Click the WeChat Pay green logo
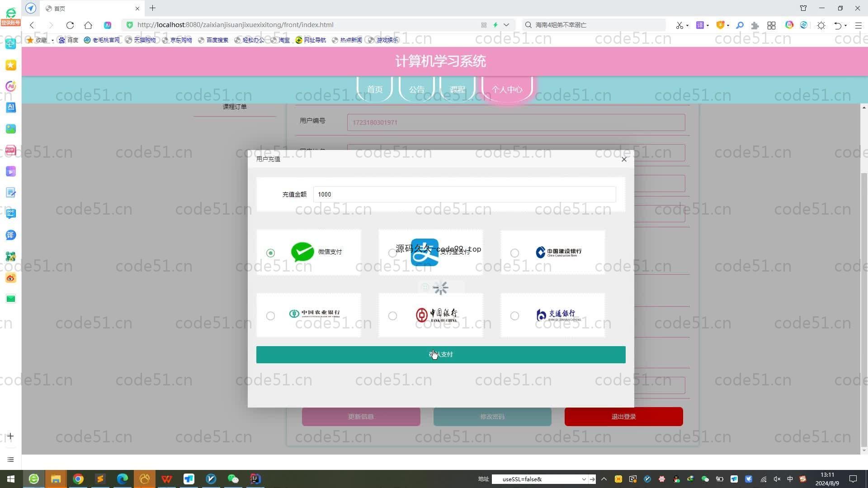The width and height of the screenshot is (868, 488). tap(302, 252)
